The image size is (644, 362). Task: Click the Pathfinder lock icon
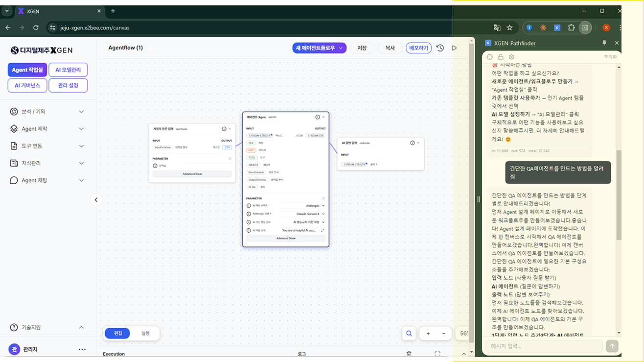[501, 57]
